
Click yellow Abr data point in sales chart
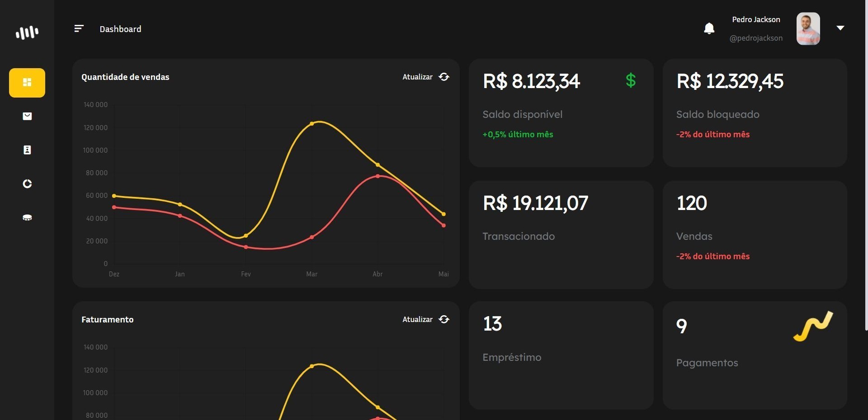[378, 165]
